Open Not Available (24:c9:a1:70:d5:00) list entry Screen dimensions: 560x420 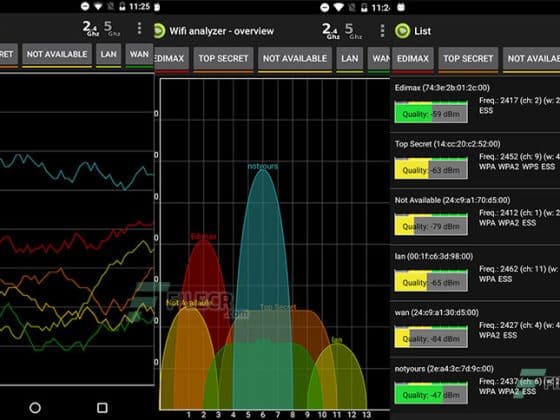475,217
